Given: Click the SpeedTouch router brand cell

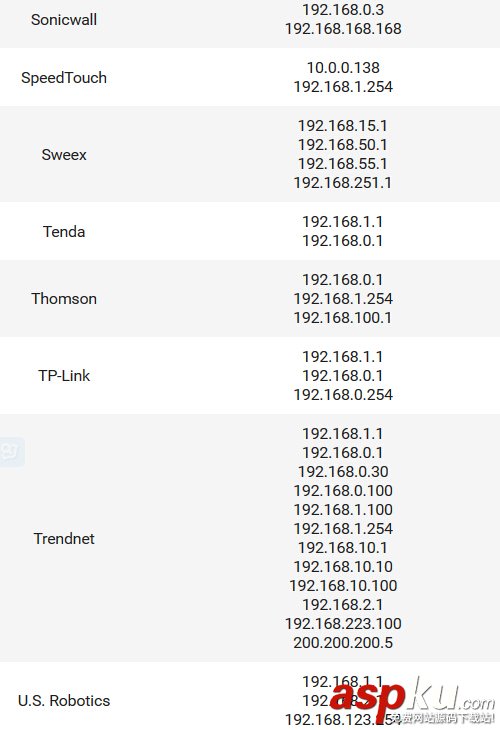Looking at the screenshot, I should [64, 77].
